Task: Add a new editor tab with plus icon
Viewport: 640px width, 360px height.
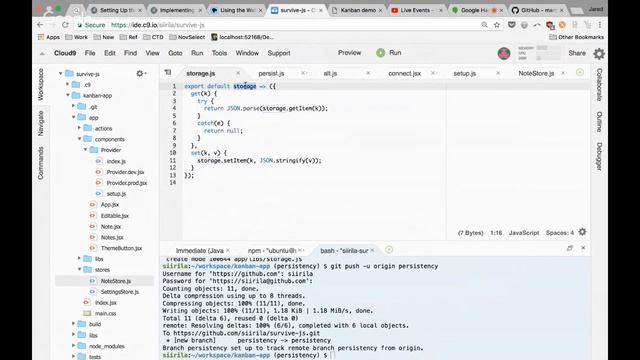Action: [x=580, y=73]
